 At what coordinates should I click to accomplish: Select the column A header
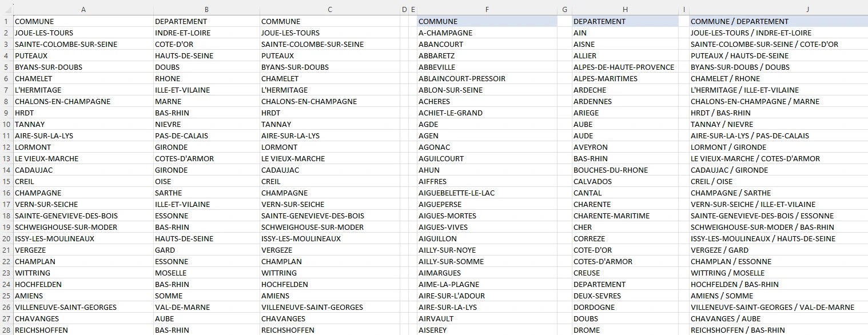coord(83,9)
